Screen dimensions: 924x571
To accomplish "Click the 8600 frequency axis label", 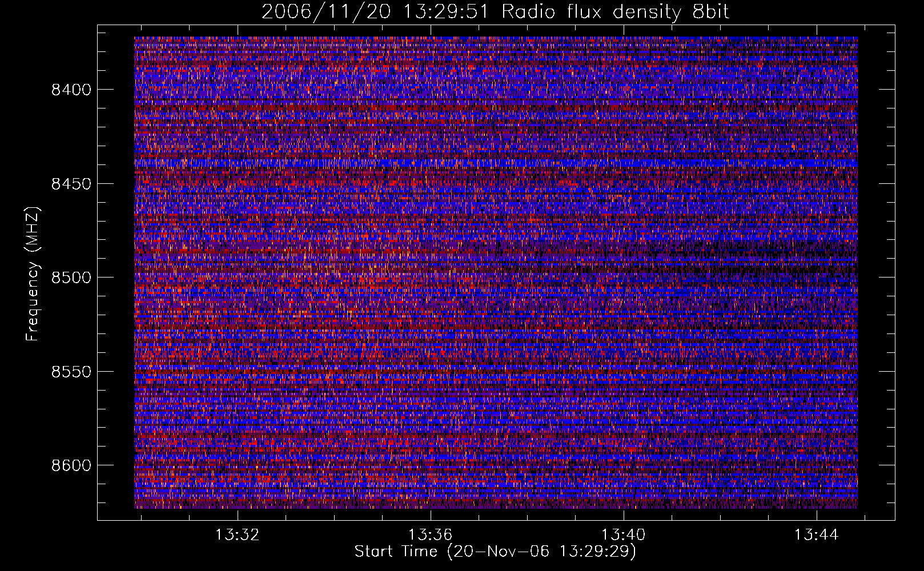I will click(70, 465).
